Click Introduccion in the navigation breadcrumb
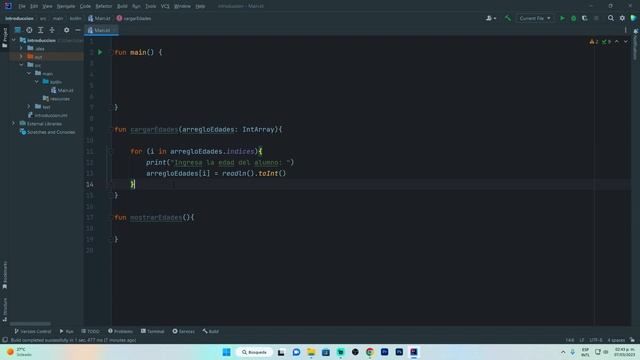This screenshot has height=360, width=640. [x=20, y=18]
